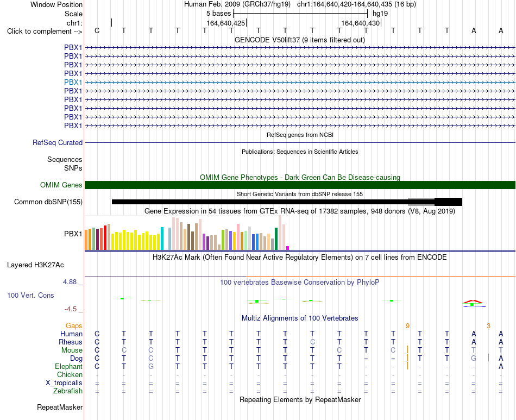
Task: Click the SNPs label under Sequences
Action: pyautogui.click(x=73, y=168)
